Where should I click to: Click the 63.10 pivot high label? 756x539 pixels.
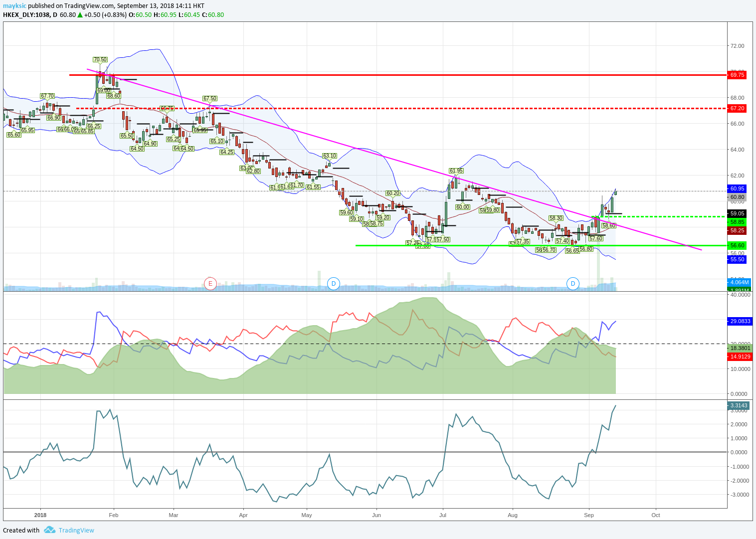click(330, 156)
